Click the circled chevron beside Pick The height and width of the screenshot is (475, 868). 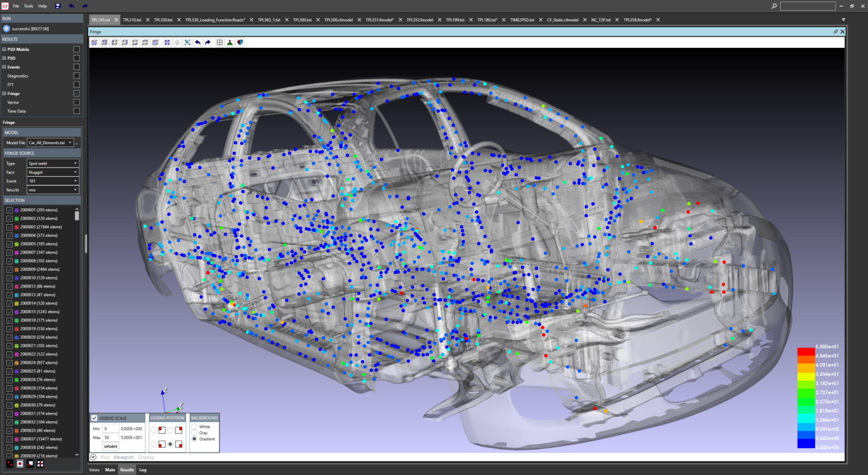(x=93, y=457)
